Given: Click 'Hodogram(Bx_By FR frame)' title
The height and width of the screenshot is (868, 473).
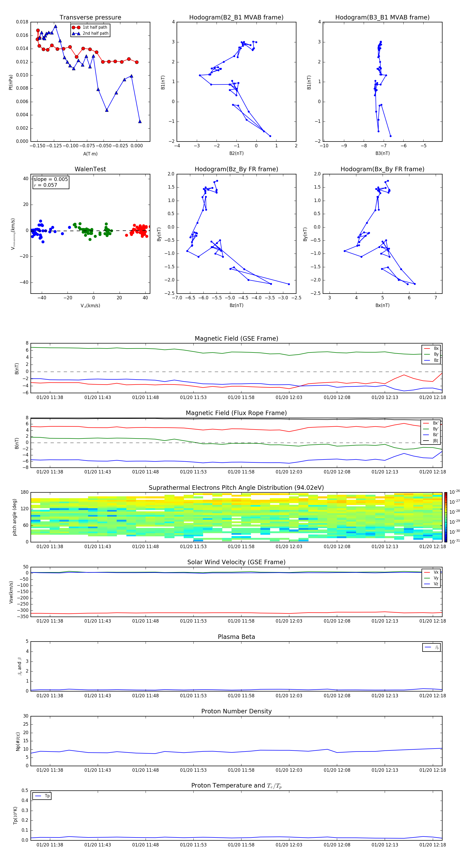Looking at the screenshot, I should click(382, 169).
